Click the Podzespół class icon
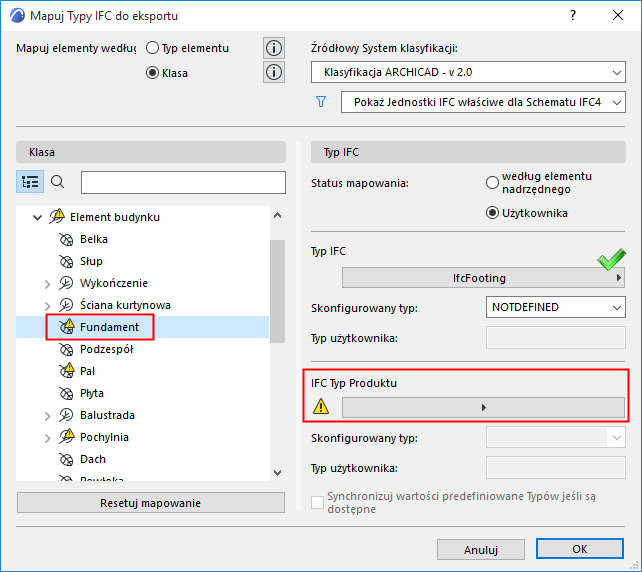The width and height of the screenshot is (642, 572). pyautogui.click(x=66, y=349)
